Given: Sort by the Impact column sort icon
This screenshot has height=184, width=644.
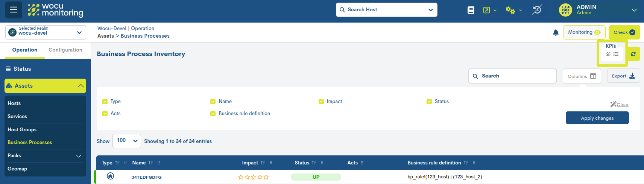Looking at the screenshot, I should (263, 163).
